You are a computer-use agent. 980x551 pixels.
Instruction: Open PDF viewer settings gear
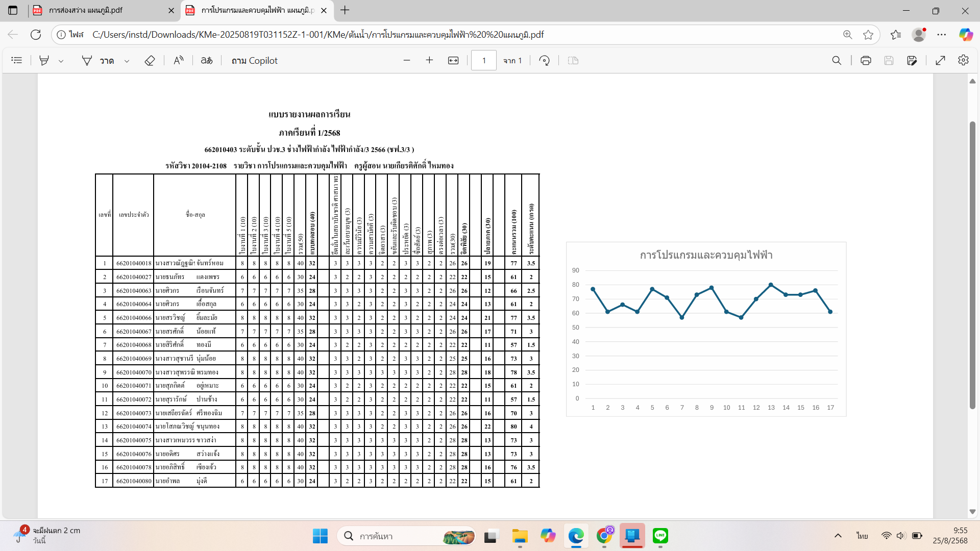click(x=964, y=60)
